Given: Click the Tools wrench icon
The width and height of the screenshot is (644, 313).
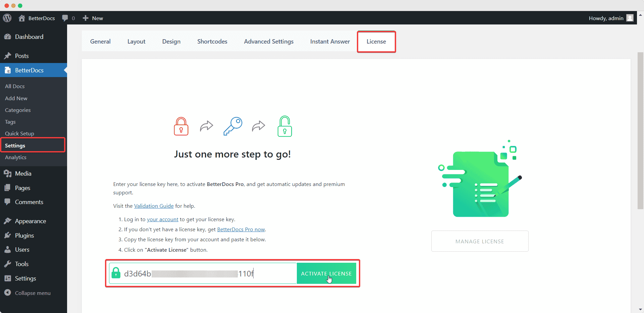Looking at the screenshot, I should [8, 264].
